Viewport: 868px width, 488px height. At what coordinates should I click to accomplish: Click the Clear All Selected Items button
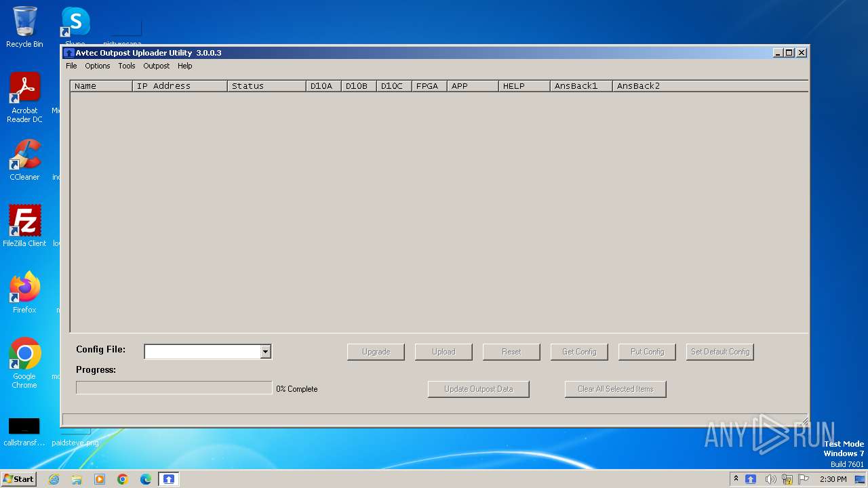point(616,389)
